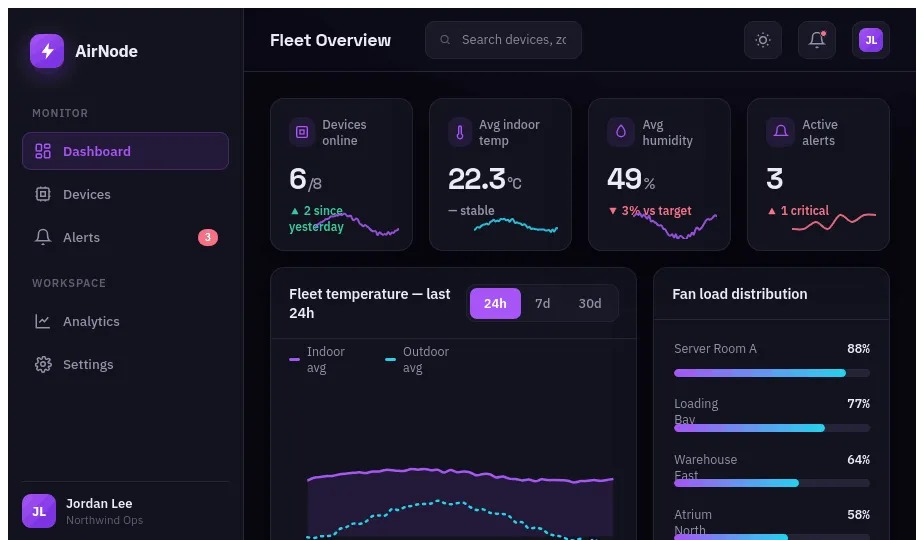Open the Dashboard grid icon
Screen dimensions: 924x540
click(43, 151)
